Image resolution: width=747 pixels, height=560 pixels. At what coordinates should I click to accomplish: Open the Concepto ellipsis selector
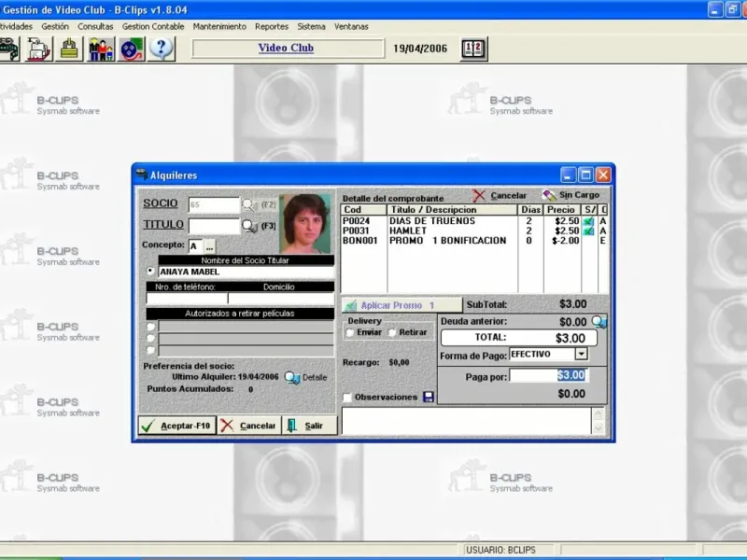[x=209, y=246]
